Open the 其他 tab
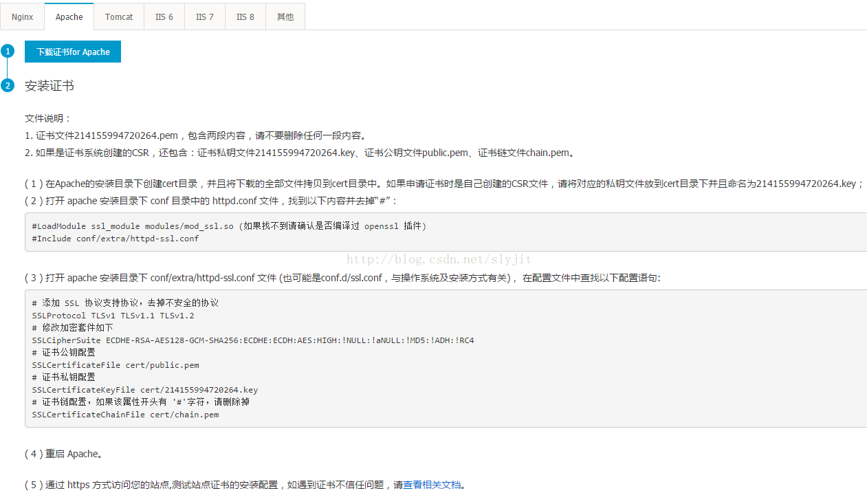Image resolution: width=867 pixels, height=504 pixels. tap(285, 17)
